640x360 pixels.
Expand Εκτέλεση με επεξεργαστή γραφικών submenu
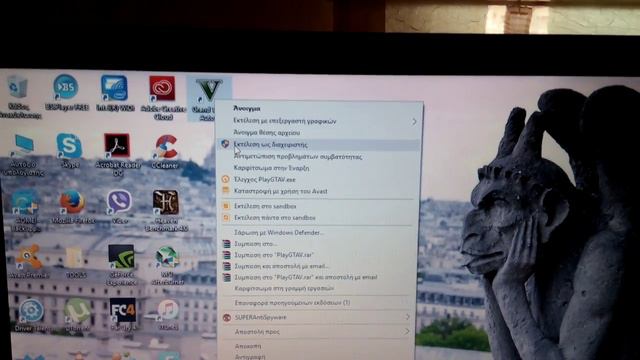tap(320, 121)
